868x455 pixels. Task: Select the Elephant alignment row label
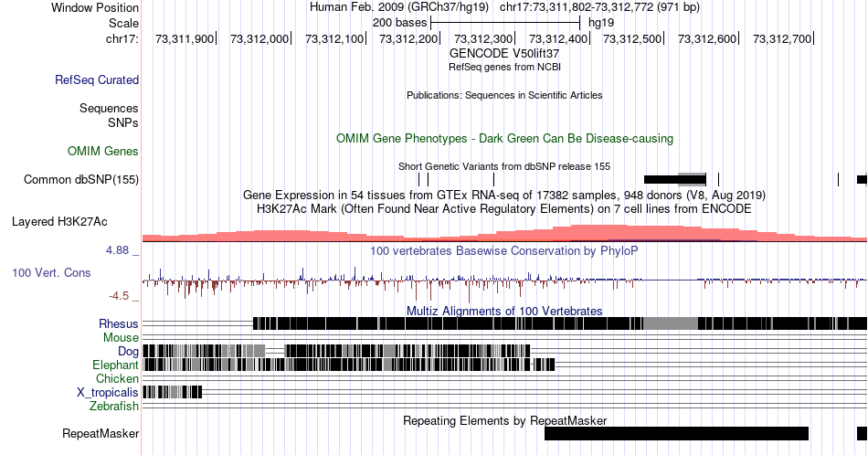click(x=115, y=365)
